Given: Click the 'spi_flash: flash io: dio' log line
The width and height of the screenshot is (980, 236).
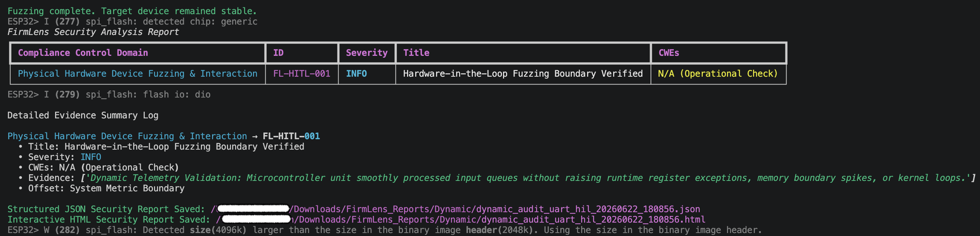Looking at the screenshot, I should [x=109, y=95].
